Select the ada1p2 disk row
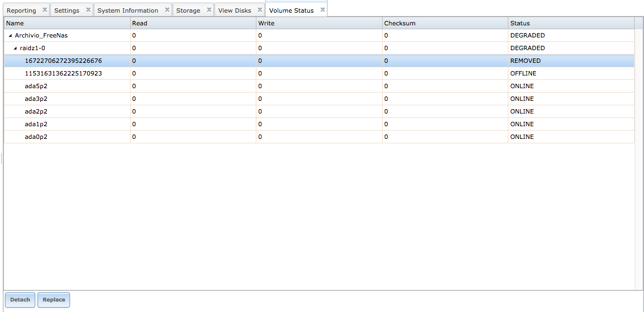The image size is (644, 312). click(319, 125)
